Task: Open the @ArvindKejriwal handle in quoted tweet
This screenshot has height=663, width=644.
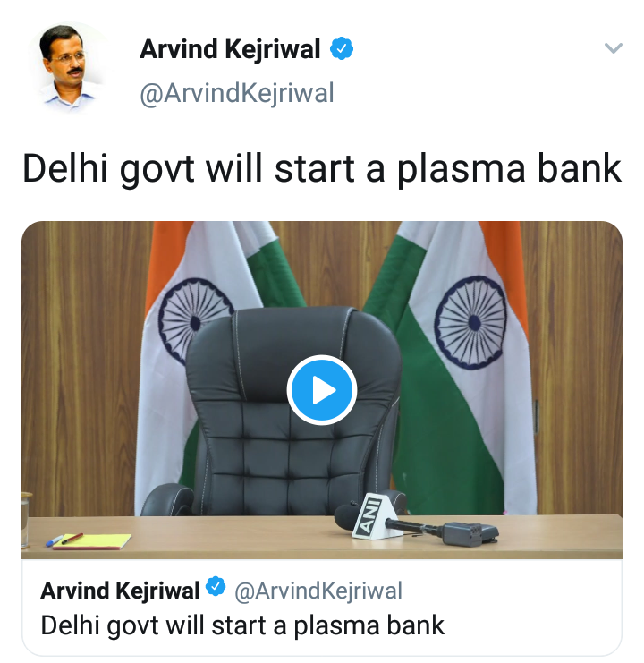Action: tap(318, 591)
